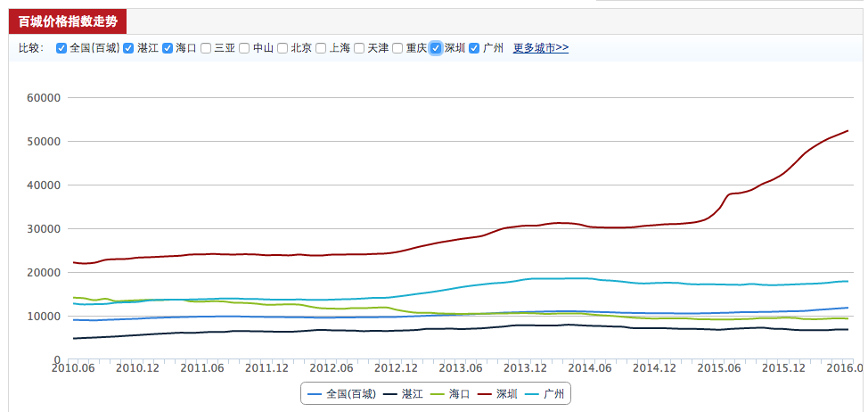Tick the 天津 checkbox

[x=359, y=48]
